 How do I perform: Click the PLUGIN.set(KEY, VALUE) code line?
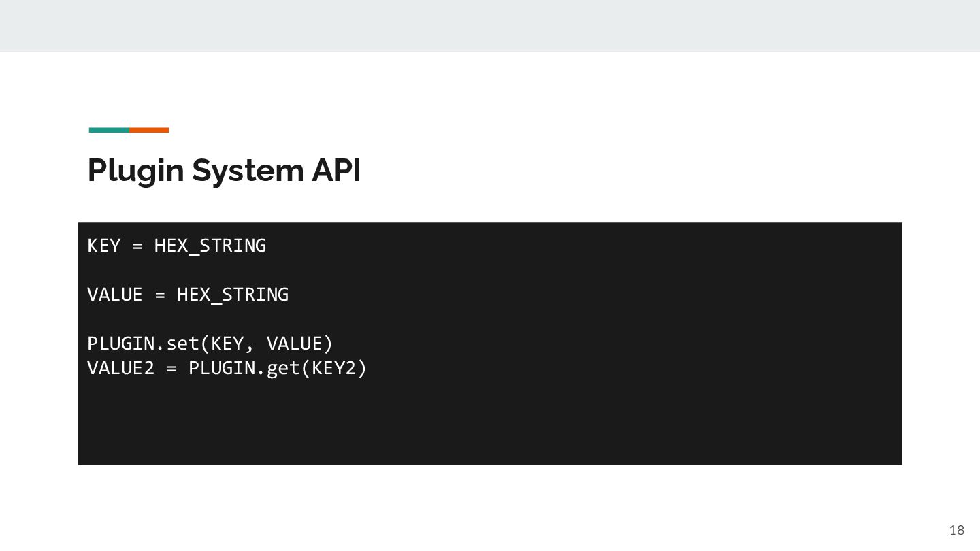pos(210,344)
